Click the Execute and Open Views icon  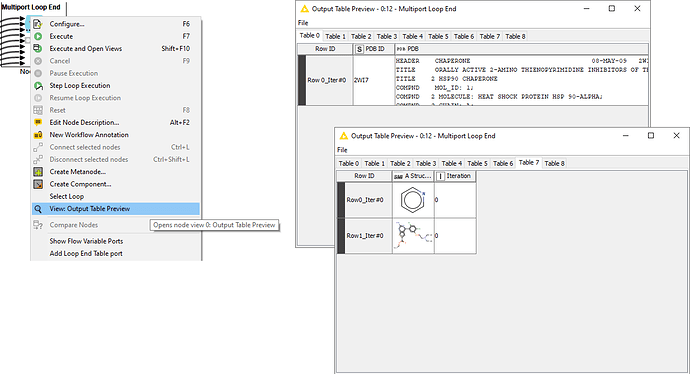point(38,48)
